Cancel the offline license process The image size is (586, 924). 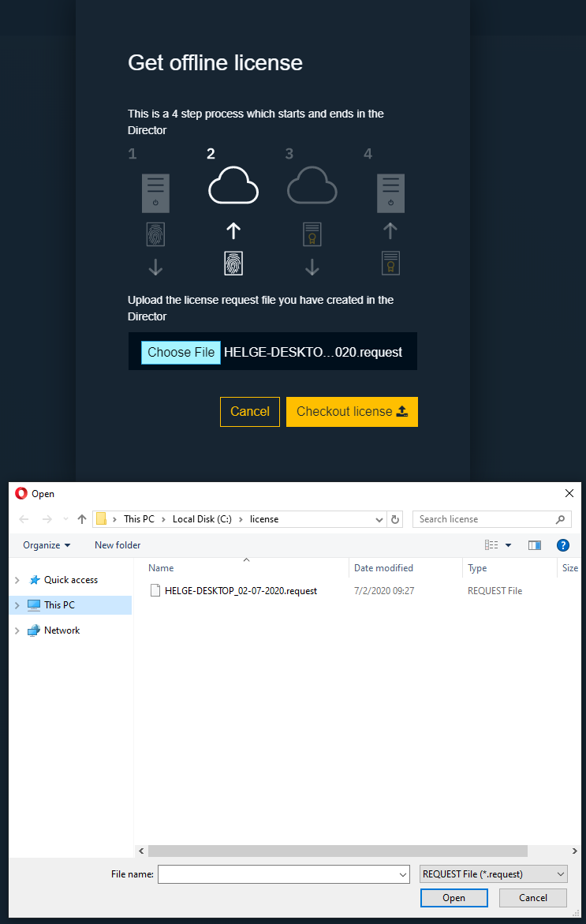(x=250, y=411)
